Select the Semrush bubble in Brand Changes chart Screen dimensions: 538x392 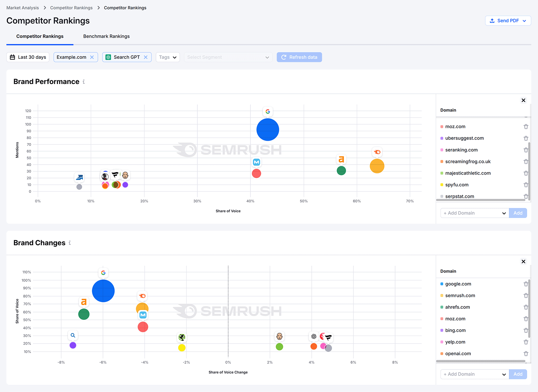click(142, 308)
